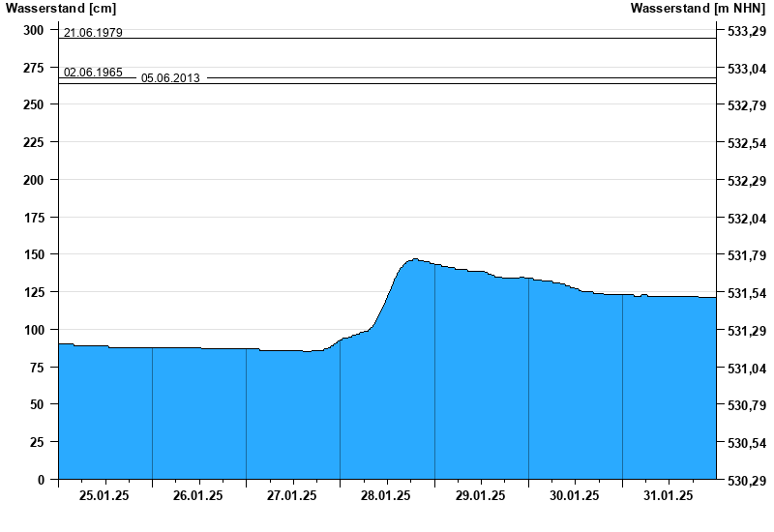Click the 05.06.2013 reference line label
The image size is (774, 532).
pos(170,78)
